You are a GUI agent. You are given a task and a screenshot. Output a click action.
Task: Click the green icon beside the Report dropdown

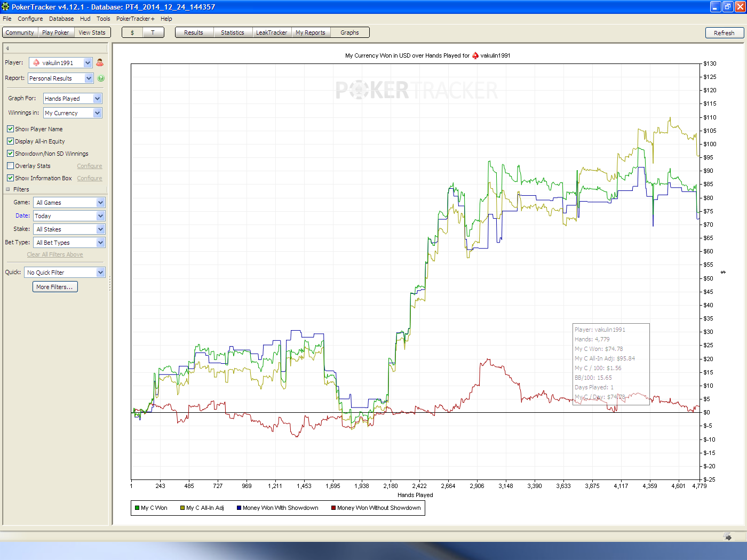pos(101,78)
